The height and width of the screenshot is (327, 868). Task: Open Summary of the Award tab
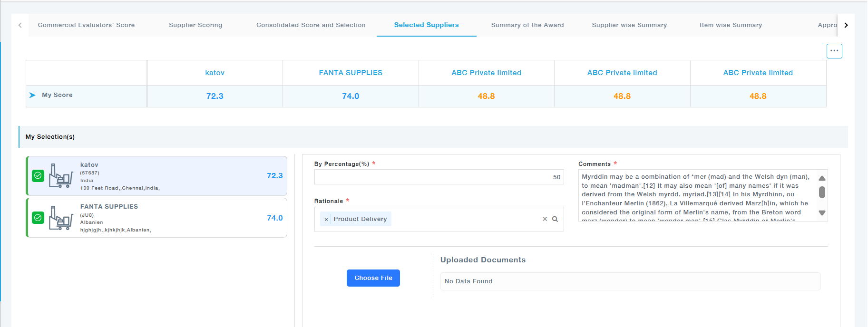pos(527,25)
